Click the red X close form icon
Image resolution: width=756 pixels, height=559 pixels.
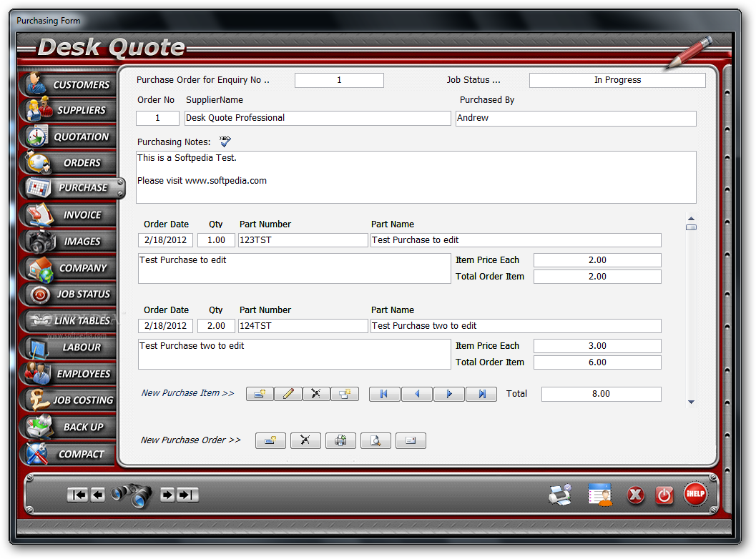tap(635, 495)
